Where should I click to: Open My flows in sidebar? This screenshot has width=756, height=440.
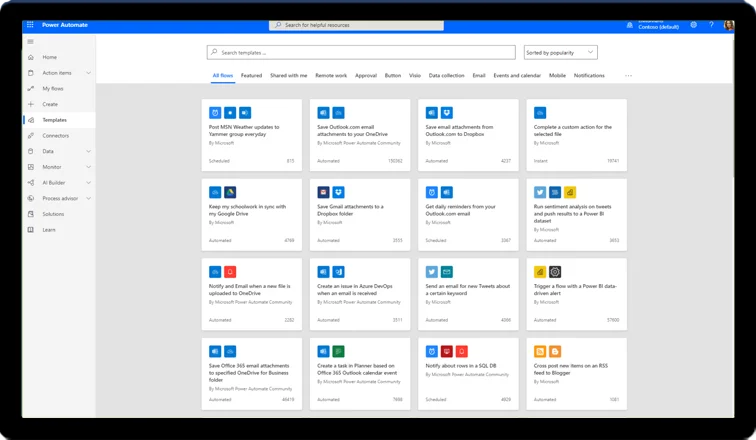[x=52, y=88]
